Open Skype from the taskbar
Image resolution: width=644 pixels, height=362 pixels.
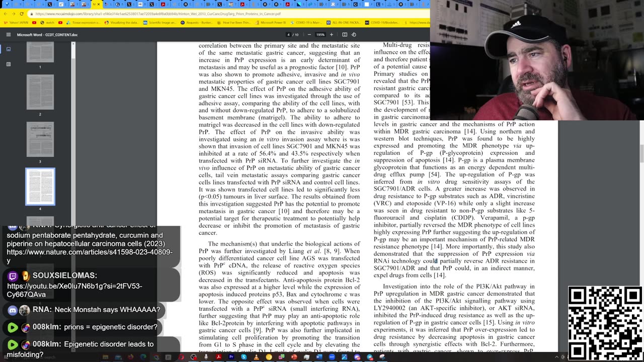(x=244, y=357)
